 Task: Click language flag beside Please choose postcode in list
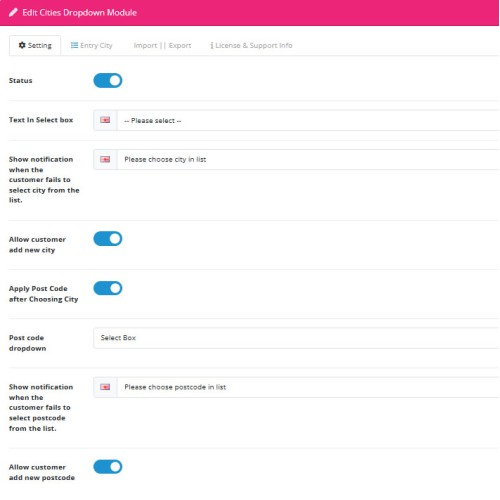click(105, 387)
